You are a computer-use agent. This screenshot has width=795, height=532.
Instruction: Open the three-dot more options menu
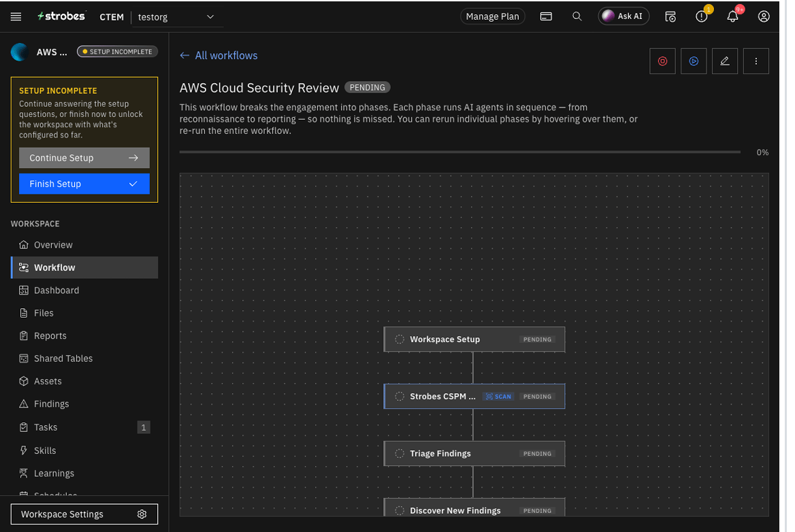pos(756,61)
